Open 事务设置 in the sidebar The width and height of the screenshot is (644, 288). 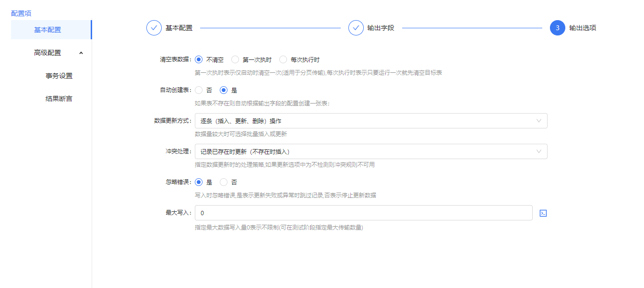(59, 76)
